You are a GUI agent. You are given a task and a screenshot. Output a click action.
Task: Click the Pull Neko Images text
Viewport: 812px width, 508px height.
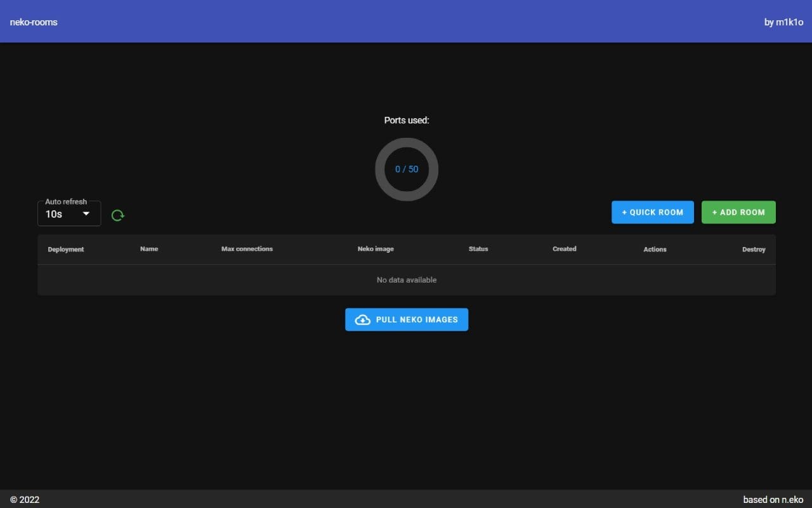(417, 320)
